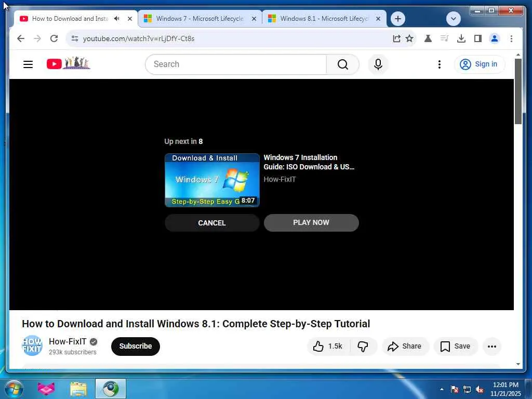Screen dimensions: 532x399
Task: Click the Sign in button
Action: pos(480,64)
